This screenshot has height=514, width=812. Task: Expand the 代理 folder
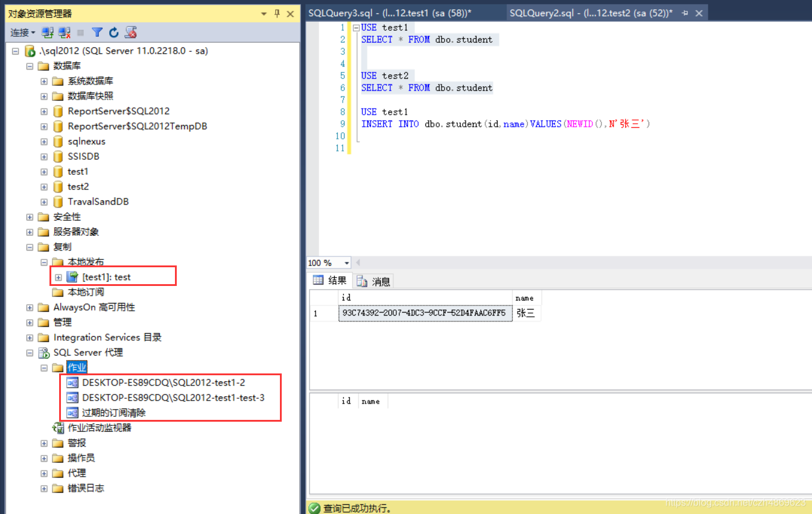pyautogui.click(x=44, y=474)
